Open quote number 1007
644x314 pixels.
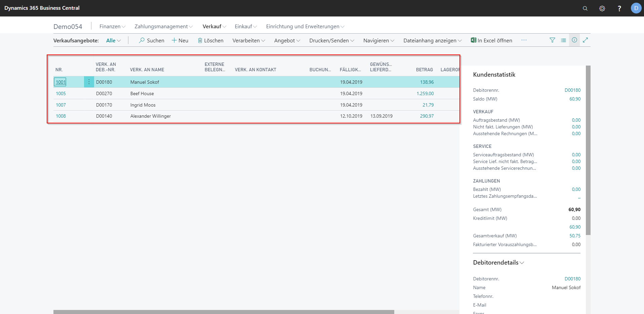61,105
